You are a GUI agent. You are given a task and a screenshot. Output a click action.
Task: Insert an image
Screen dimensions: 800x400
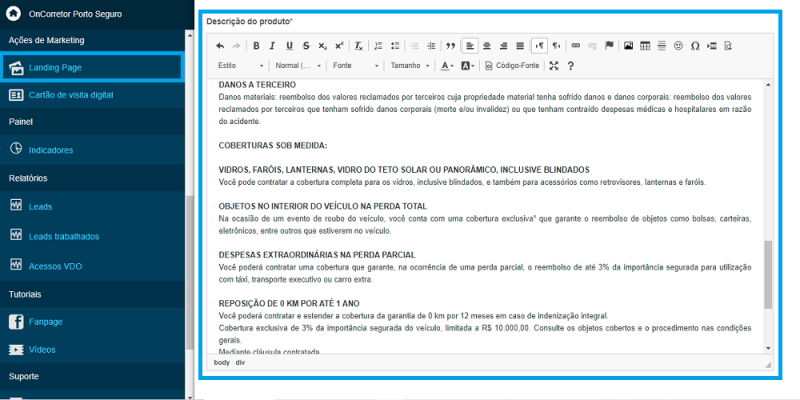tap(629, 46)
